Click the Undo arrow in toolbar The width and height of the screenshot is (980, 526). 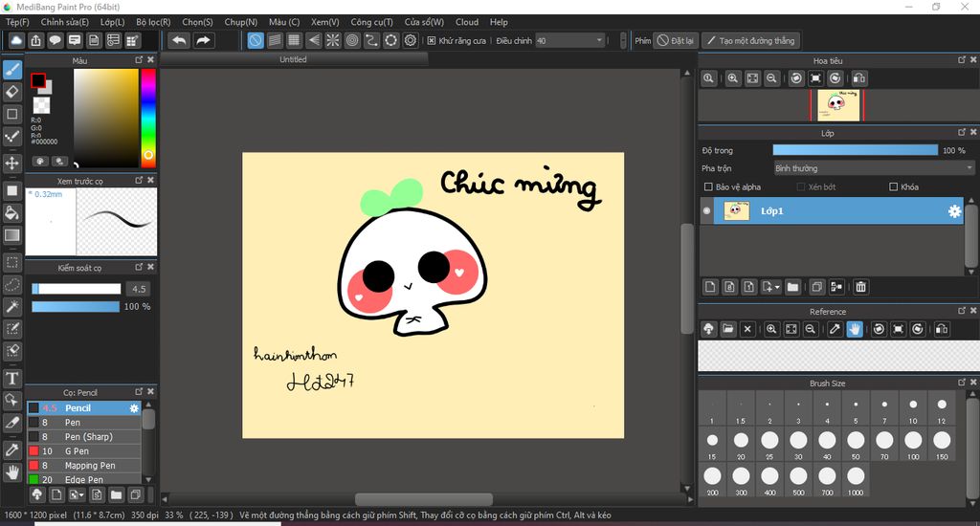pyautogui.click(x=179, y=40)
